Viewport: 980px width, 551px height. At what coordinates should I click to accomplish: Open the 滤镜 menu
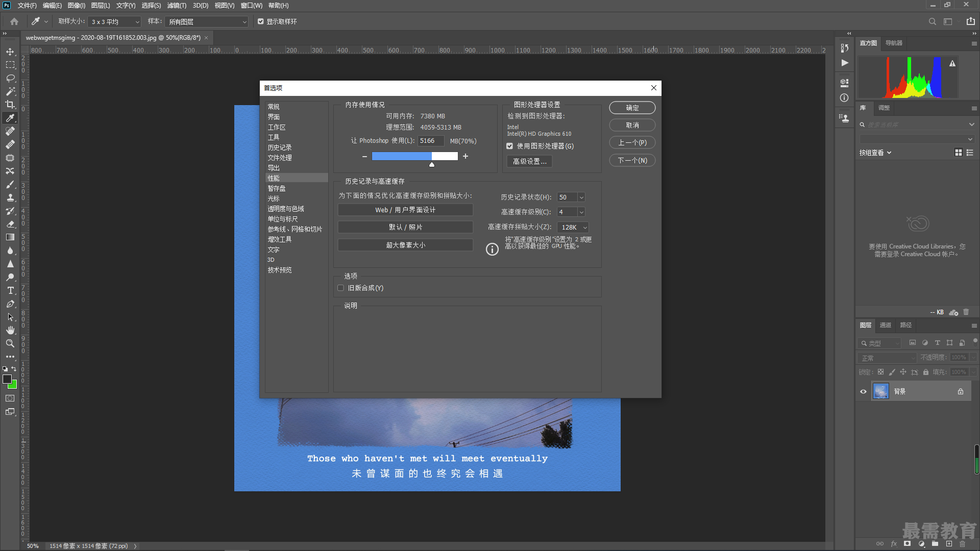(177, 6)
